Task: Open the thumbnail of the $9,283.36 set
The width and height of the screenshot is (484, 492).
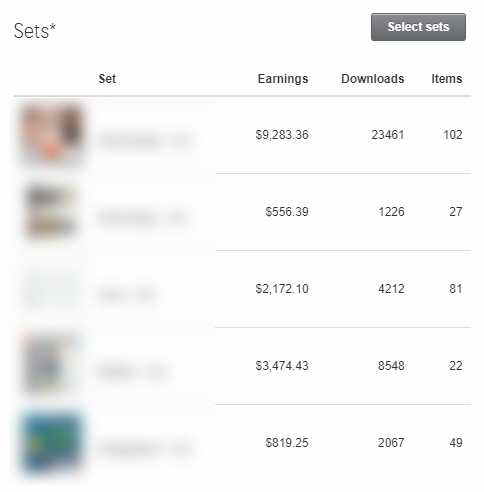Action: [x=51, y=135]
